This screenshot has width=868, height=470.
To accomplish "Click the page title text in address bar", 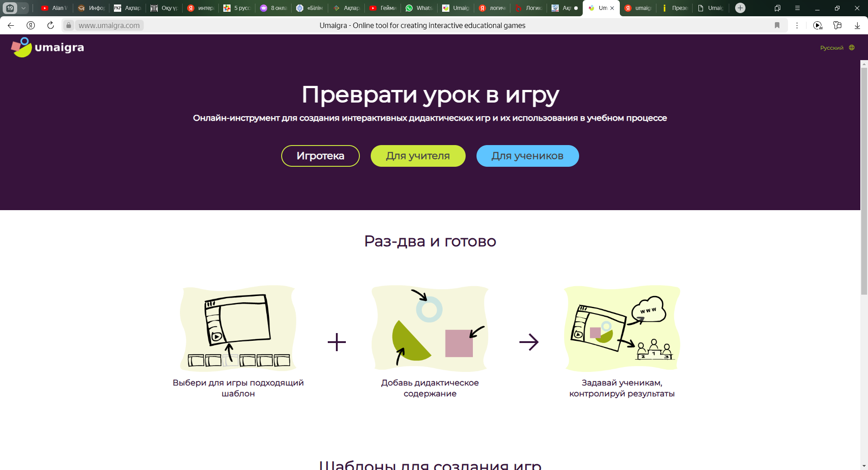I will [422, 25].
